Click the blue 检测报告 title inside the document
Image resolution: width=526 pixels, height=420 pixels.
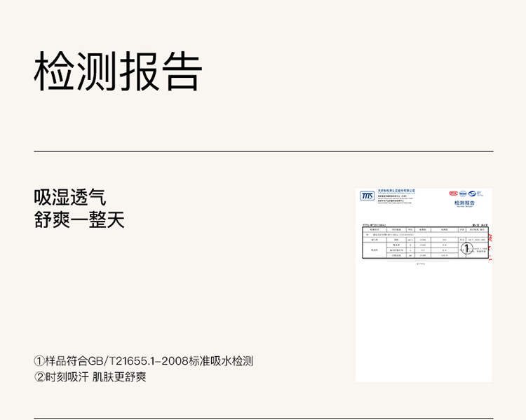coord(464,203)
